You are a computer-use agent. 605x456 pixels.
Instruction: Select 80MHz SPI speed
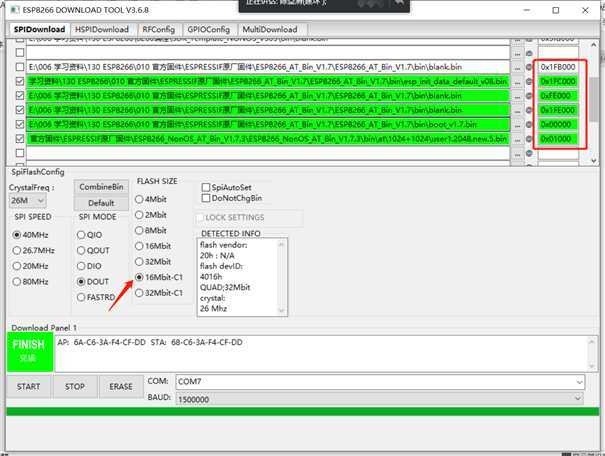click(30, 282)
